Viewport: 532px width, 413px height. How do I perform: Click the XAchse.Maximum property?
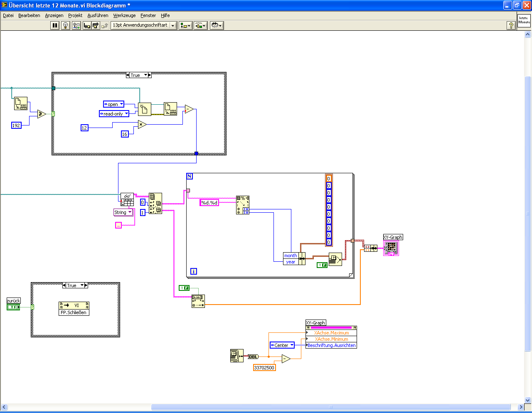tap(331, 333)
